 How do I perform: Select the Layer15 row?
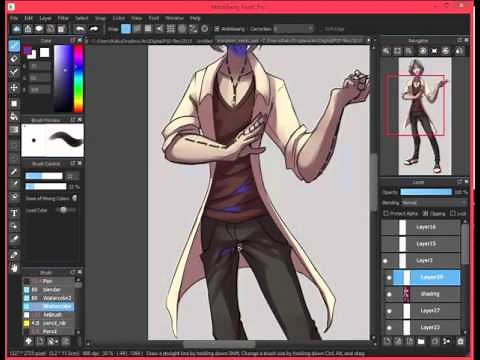coord(421,244)
